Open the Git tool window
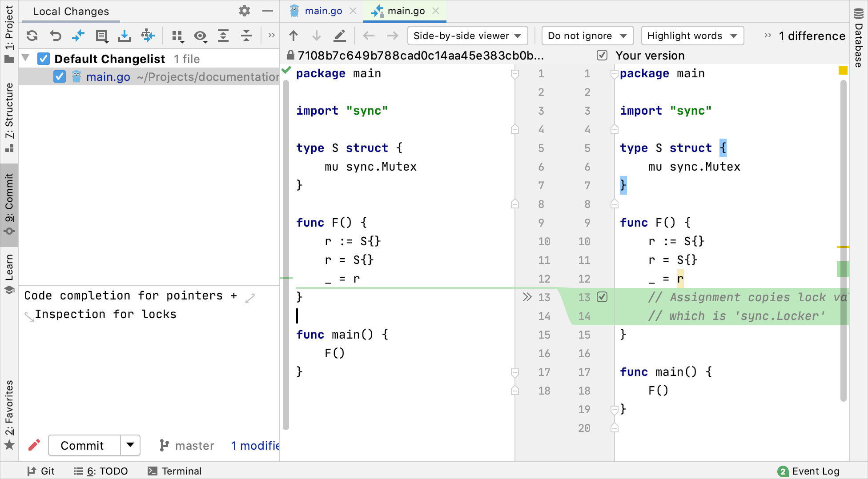Screen dimensions: 868x479 coord(40,471)
